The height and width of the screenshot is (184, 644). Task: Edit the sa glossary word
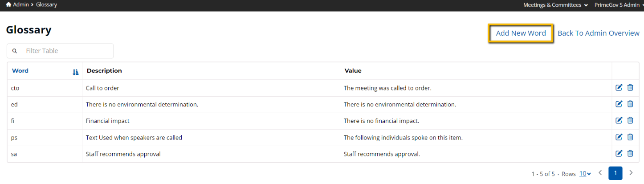(619, 154)
